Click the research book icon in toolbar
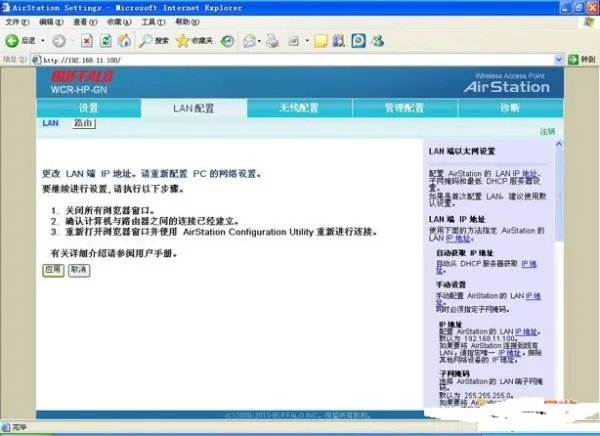 point(339,41)
